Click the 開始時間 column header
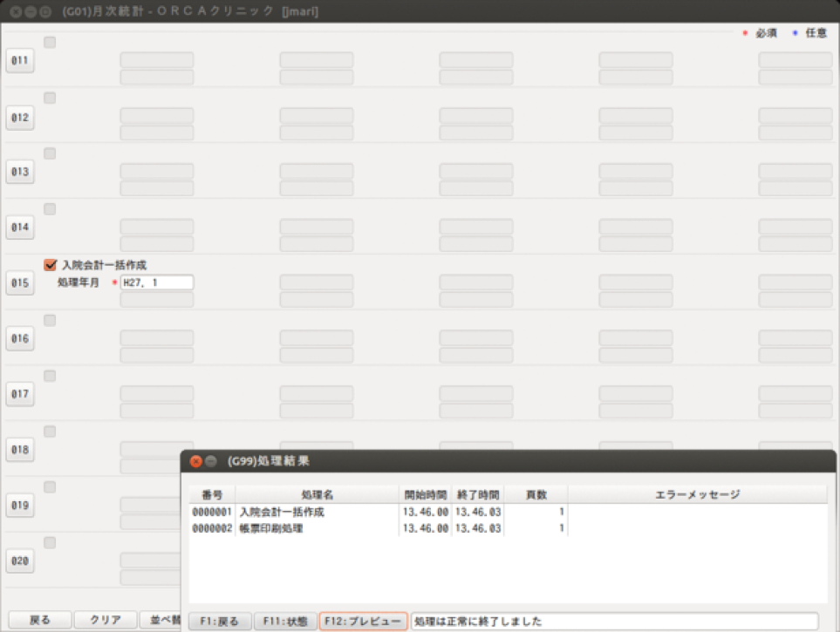Screen dimensions: 840x632 [425, 494]
